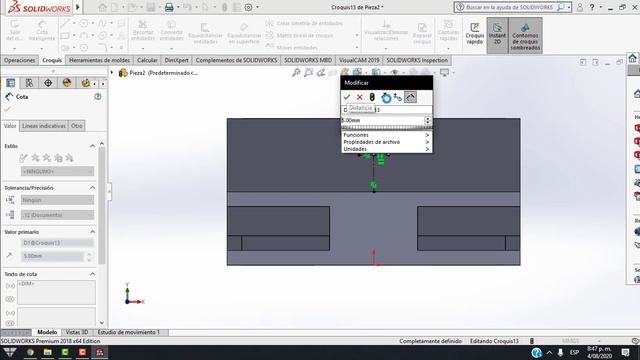The height and width of the screenshot is (360, 640).
Task: Collapse the Texto de cota section
Action: [93, 274]
